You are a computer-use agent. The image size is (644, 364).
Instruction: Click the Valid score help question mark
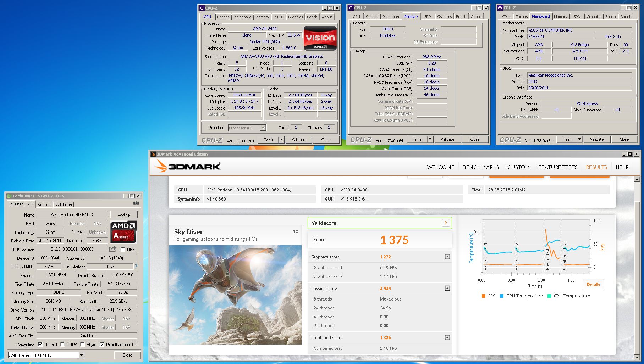pyautogui.click(x=446, y=223)
